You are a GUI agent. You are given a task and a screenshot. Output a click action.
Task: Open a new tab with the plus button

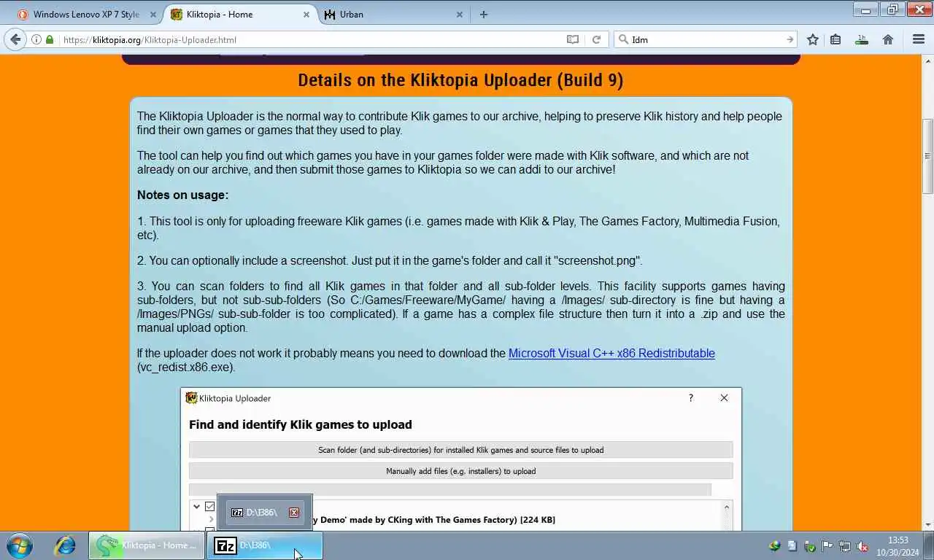483,14
